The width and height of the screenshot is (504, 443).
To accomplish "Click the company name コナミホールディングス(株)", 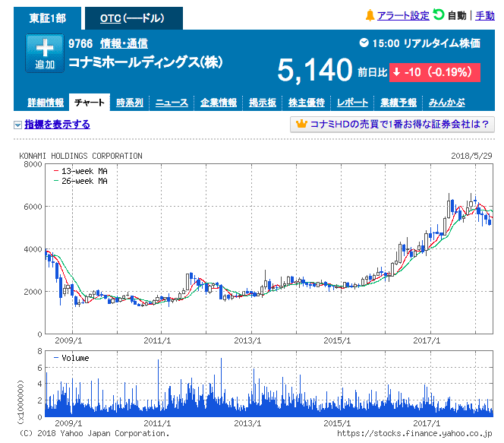I will pyautogui.click(x=145, y=62).
